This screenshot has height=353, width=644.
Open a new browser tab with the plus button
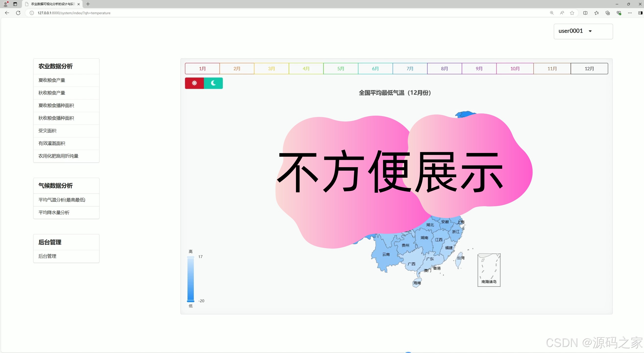click(x=88, y=4)
